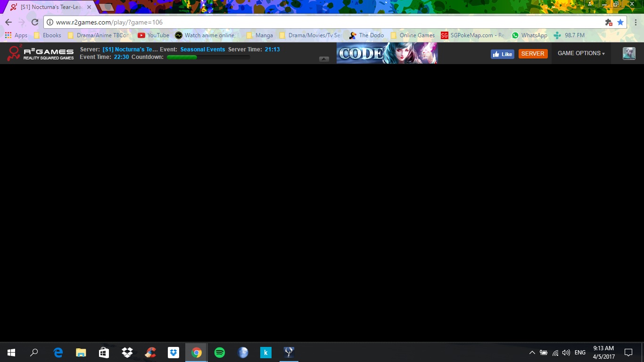Viewport: 644px width, 362px height.
Task: Click the event countdown progress bar
Action: pyautogui.click(x=208, y=57)
